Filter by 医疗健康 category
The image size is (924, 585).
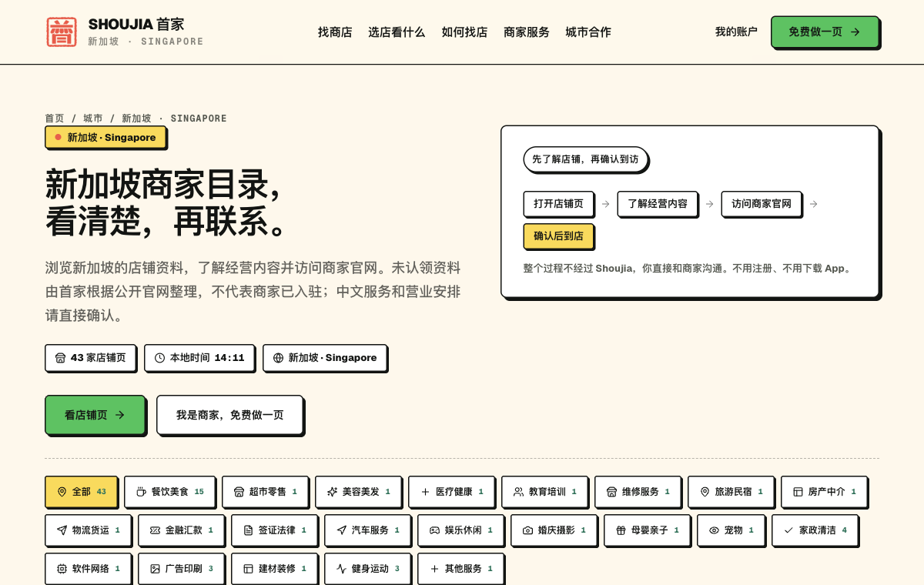tap(452, 492)
